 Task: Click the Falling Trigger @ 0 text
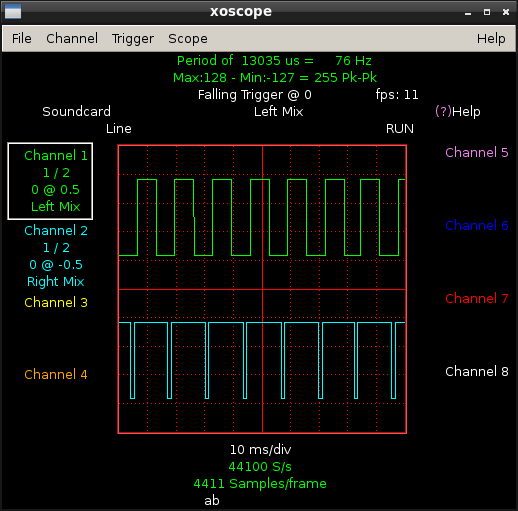[x=255, y=95]
